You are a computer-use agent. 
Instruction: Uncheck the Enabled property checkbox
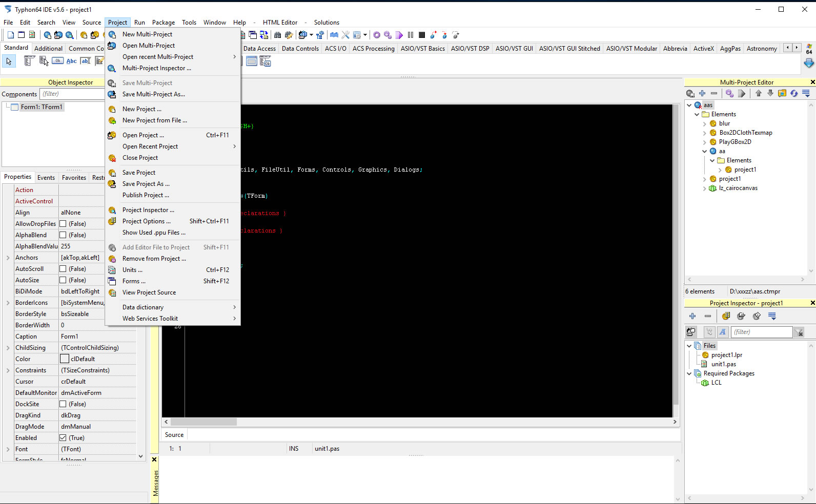63,438
